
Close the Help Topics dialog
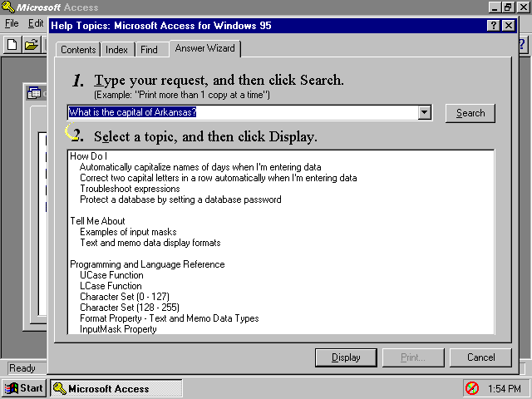tap(508, 26)
